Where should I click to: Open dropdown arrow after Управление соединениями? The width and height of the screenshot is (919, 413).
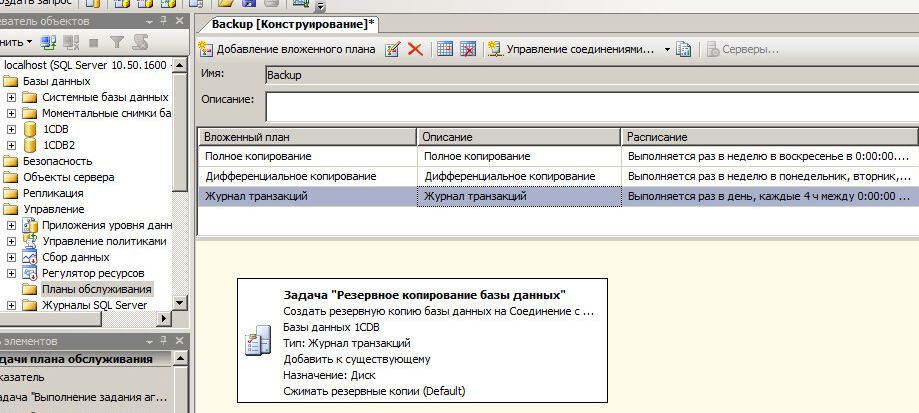667,50
